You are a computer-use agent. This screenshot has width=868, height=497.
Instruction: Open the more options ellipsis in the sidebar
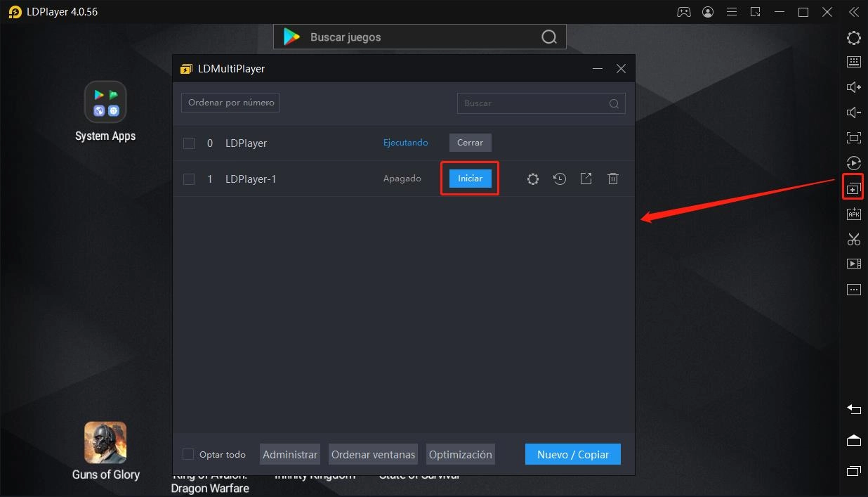854,290
